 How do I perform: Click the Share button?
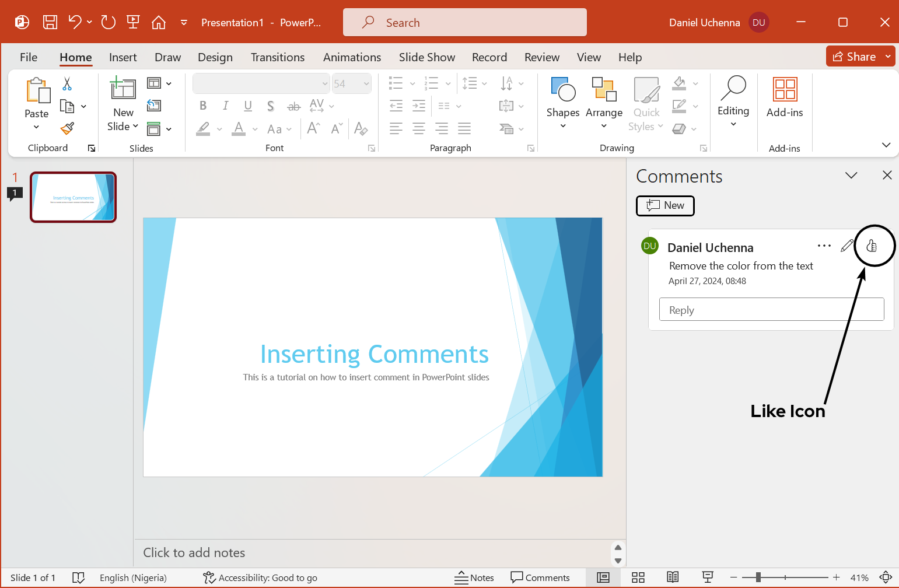coord(858,56)
